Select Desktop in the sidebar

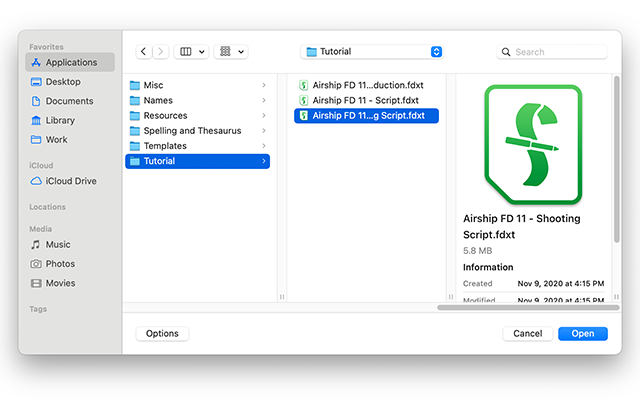63,82
